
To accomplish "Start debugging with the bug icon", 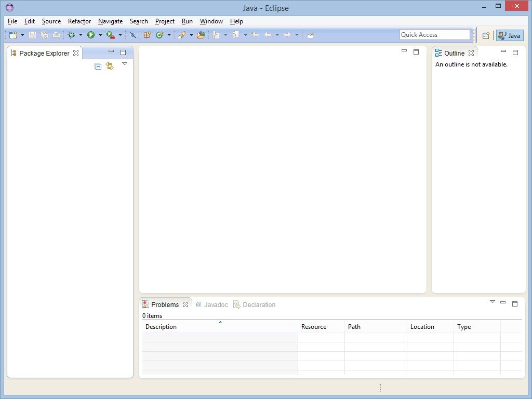I will (71, 35).
